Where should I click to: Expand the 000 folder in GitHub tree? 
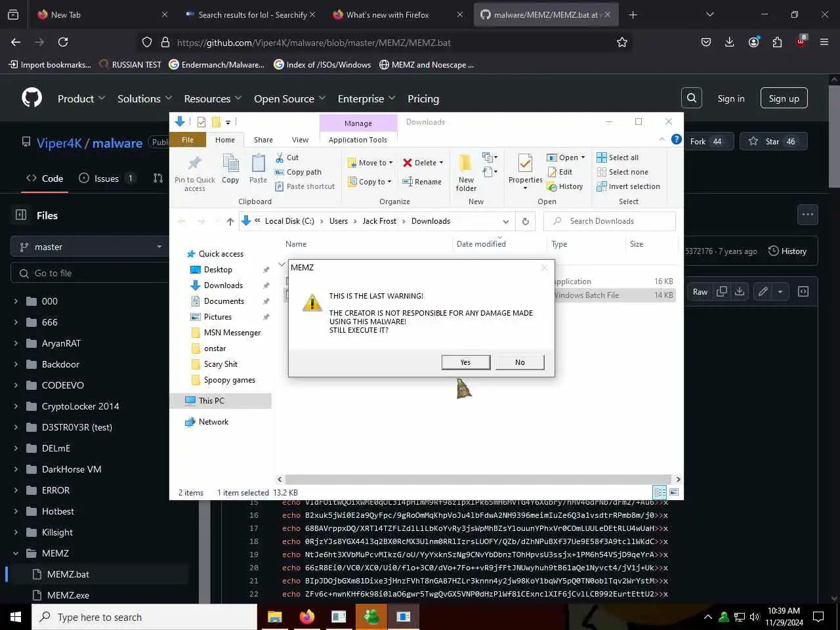[x=16, y=301]
